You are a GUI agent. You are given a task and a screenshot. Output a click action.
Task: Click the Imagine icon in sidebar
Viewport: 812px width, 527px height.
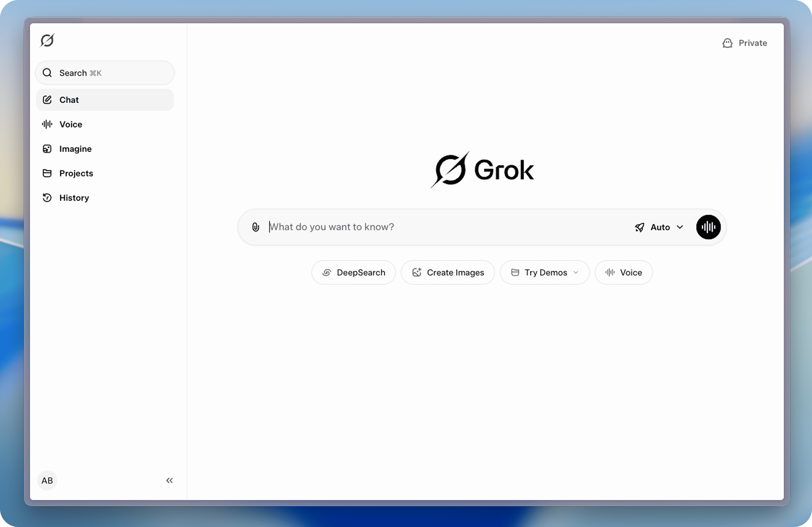coord(47,149)
